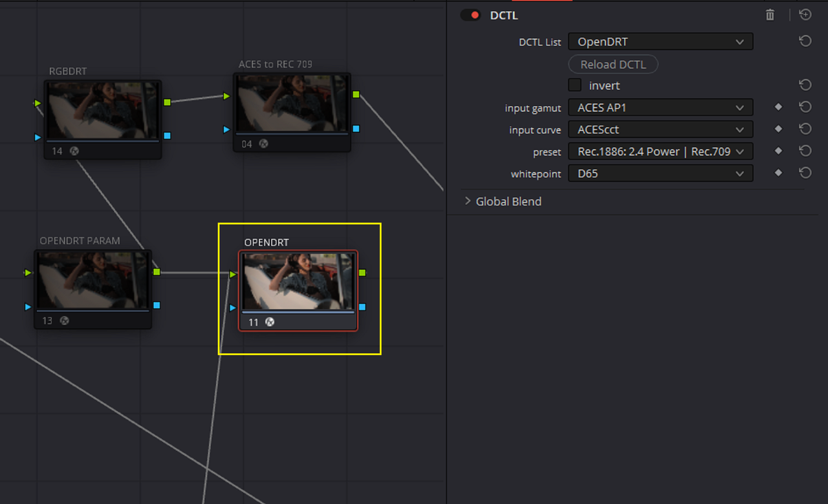Add keyframe for preset

tap(778, 151)
